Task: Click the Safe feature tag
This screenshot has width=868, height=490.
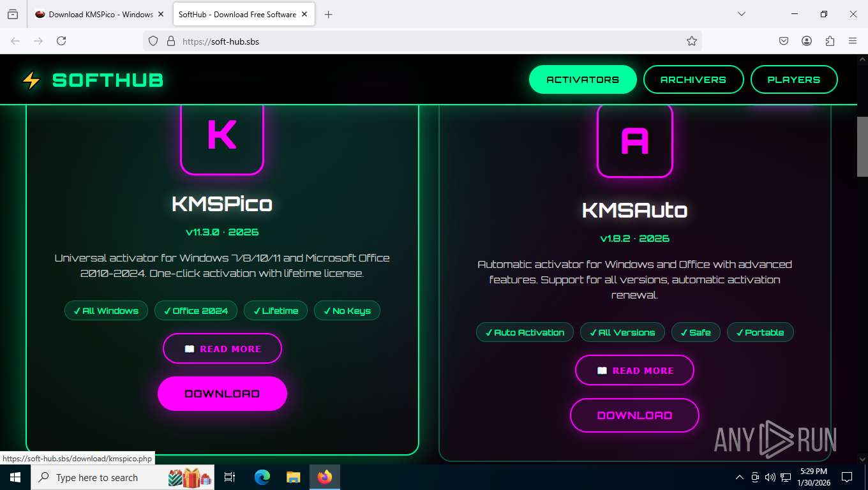Action: pos(696,332)
